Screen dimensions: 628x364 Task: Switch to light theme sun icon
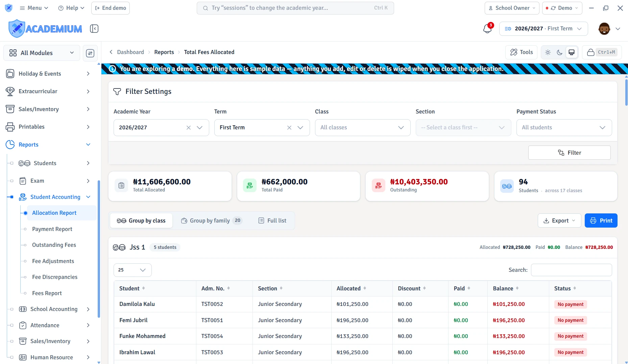click(548, 52)
